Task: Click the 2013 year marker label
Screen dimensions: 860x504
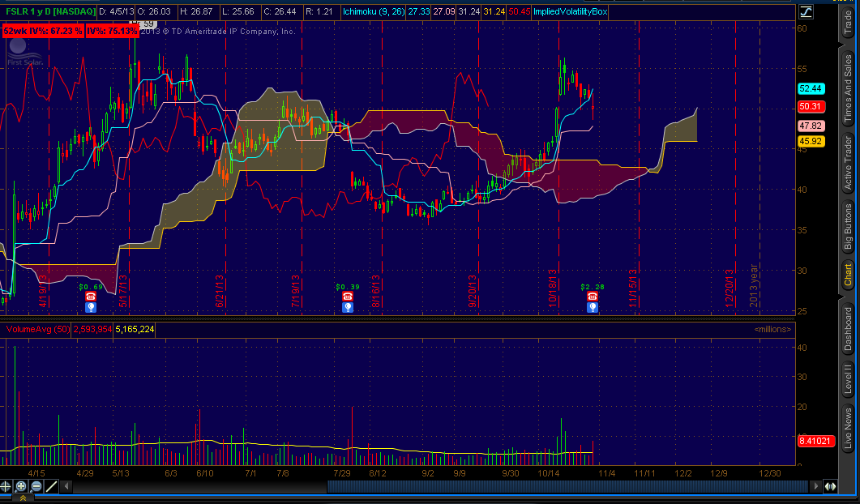Action: coord(754,285)
